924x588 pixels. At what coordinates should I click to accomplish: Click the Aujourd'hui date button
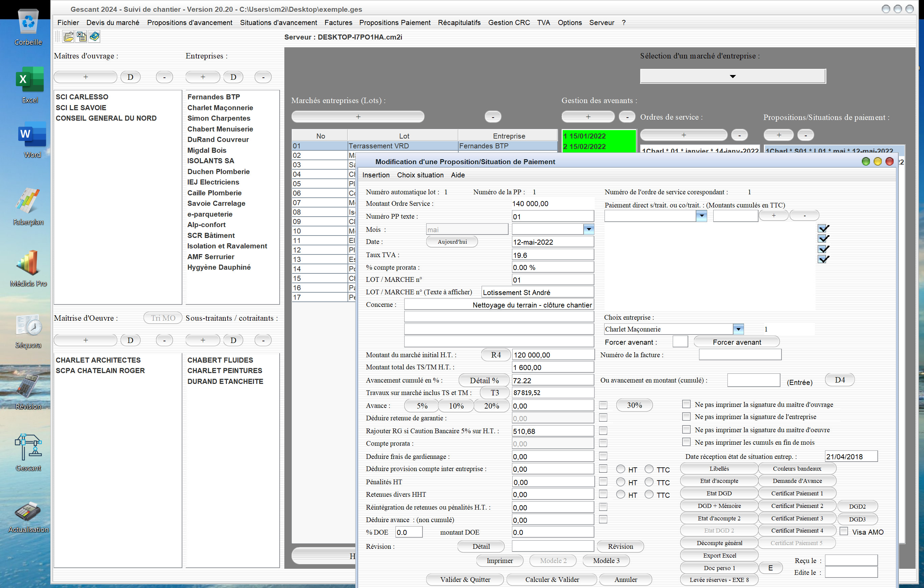coord(452,242)
